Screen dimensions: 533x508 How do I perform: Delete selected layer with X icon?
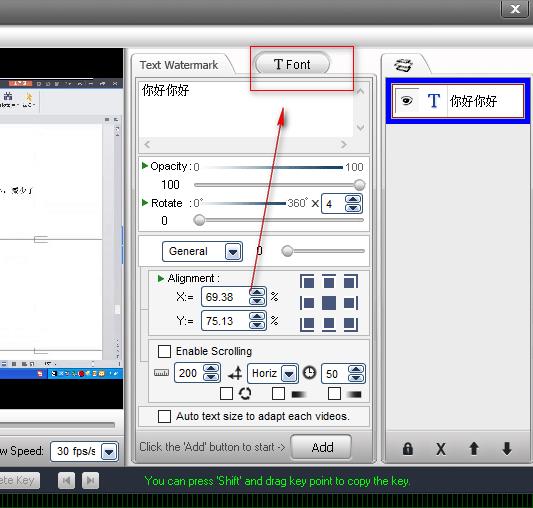pyautogui.click(x=441, y=449)
